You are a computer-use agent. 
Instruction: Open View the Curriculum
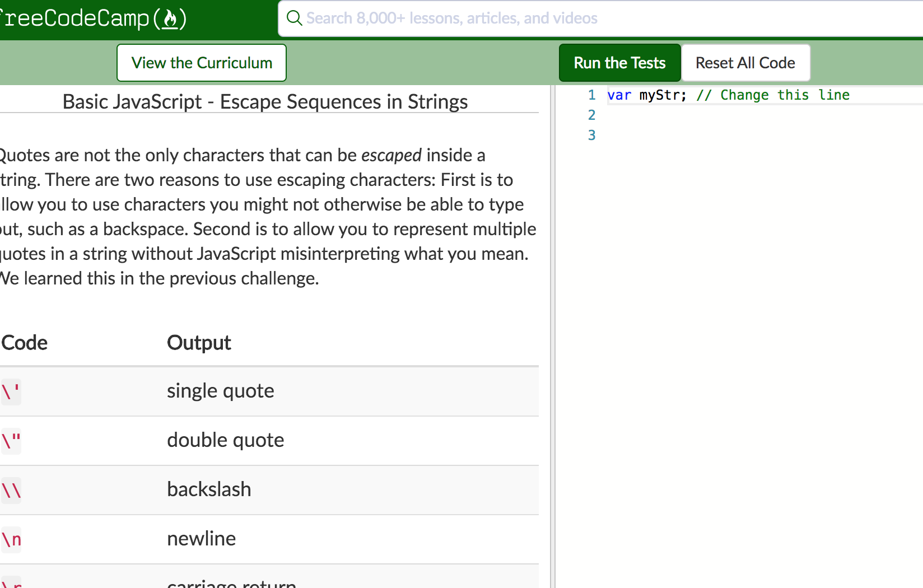coord(202,63)
